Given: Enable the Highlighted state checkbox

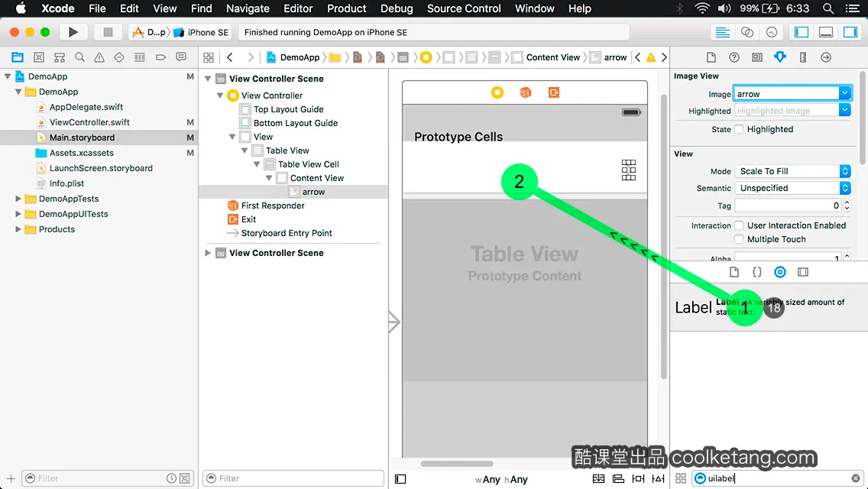Looking at the screenshot, I should pos(739,129).
